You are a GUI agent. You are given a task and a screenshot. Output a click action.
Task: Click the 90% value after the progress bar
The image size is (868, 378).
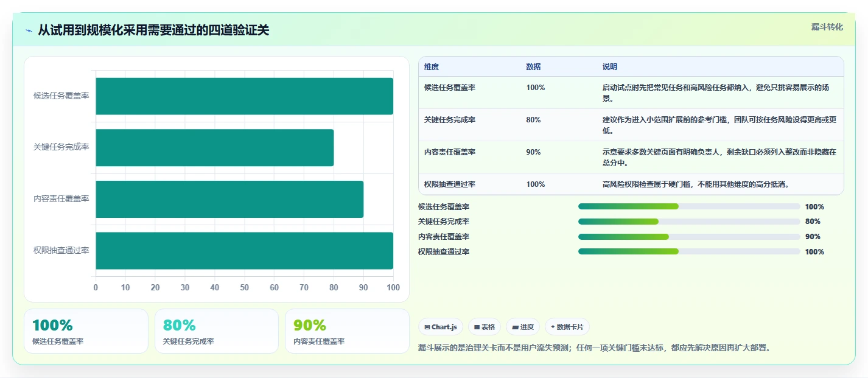tap(813, 237)
